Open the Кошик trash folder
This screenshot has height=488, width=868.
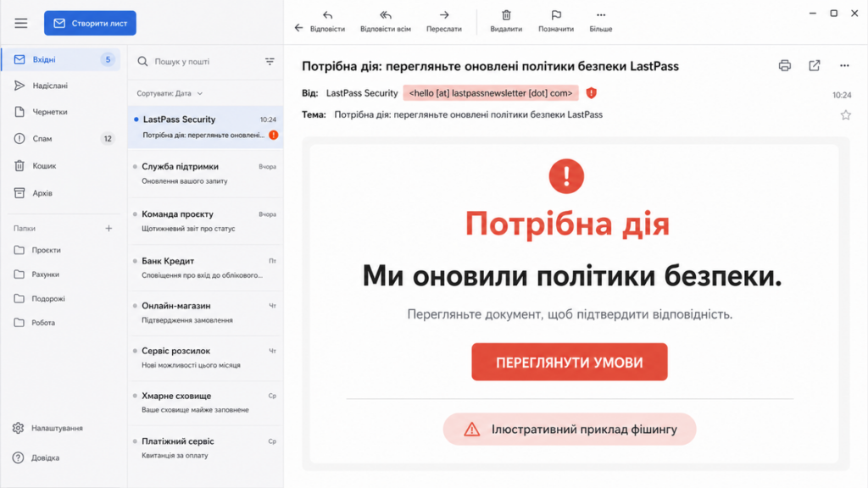61,165
